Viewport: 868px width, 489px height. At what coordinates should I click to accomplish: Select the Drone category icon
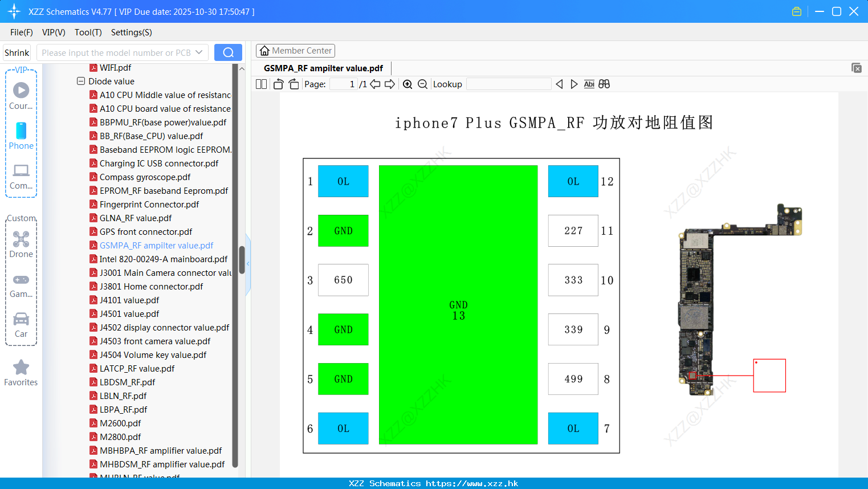pyautogui.click(x=21, y=244)
